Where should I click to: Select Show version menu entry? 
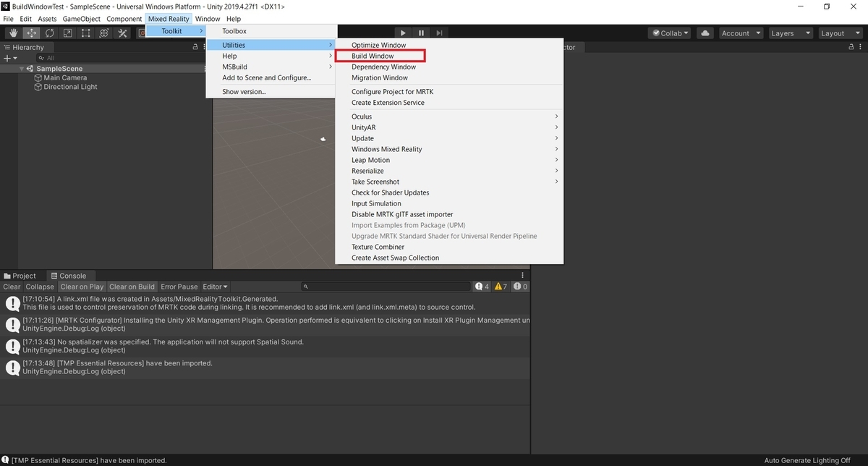(271, 92)
